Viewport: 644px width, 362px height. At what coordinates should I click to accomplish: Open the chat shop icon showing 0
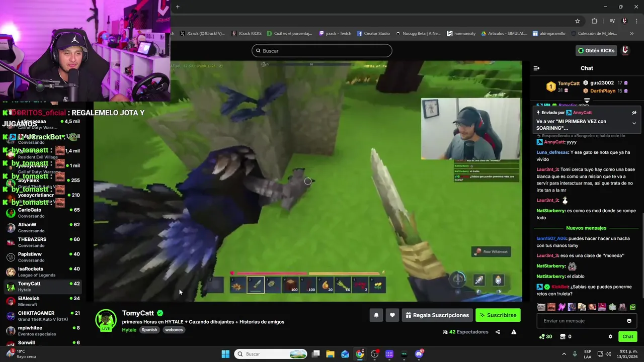pos(566,336)
